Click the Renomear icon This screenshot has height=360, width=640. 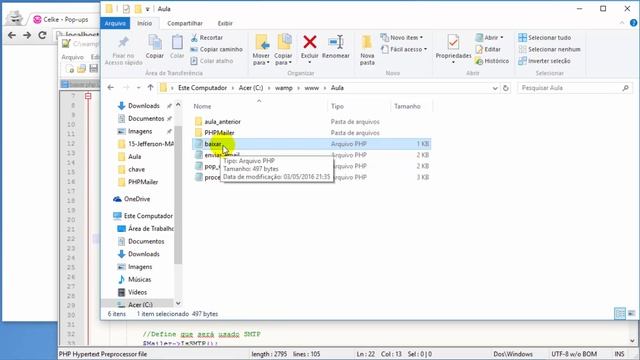(336, 47)
